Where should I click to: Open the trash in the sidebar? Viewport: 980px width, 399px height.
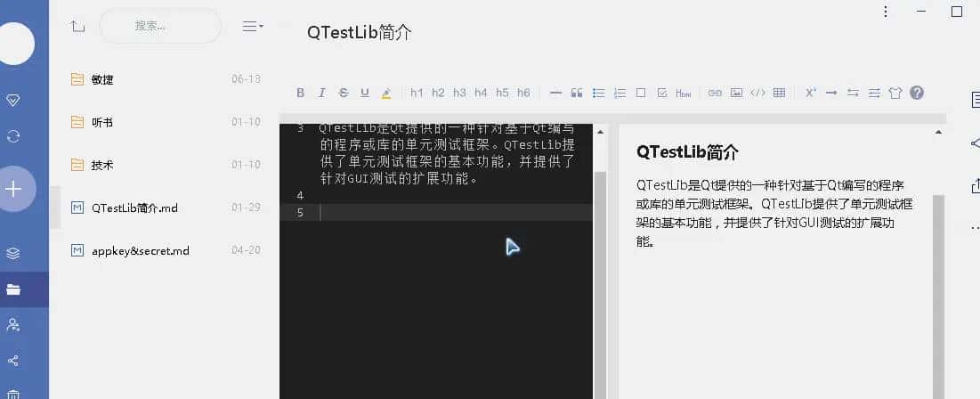(13, 394)
